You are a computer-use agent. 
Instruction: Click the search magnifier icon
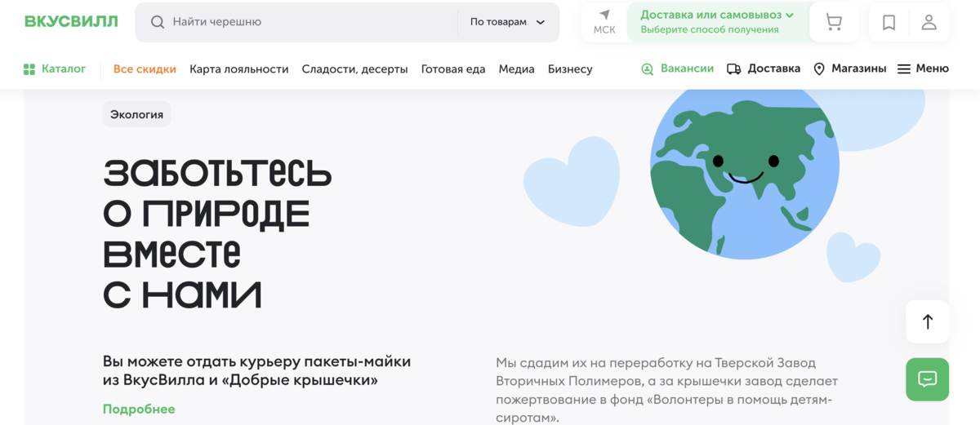[x=158, y=22]
